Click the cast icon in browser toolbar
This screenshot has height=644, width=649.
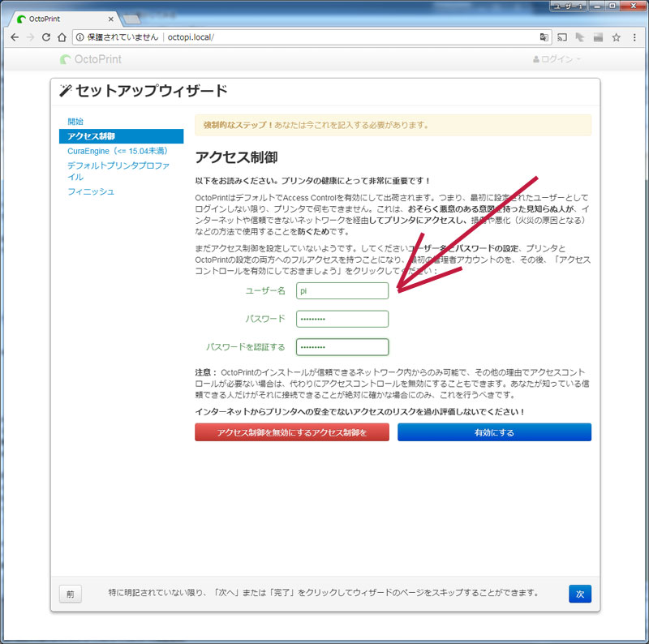pos(562,37)
